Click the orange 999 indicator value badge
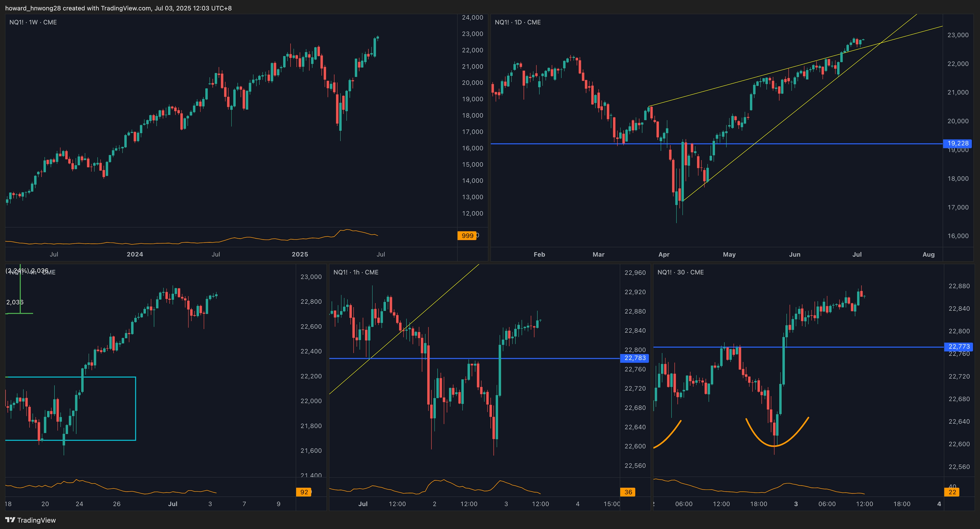This screenshot has height=529, width=980. coord(467,236)
